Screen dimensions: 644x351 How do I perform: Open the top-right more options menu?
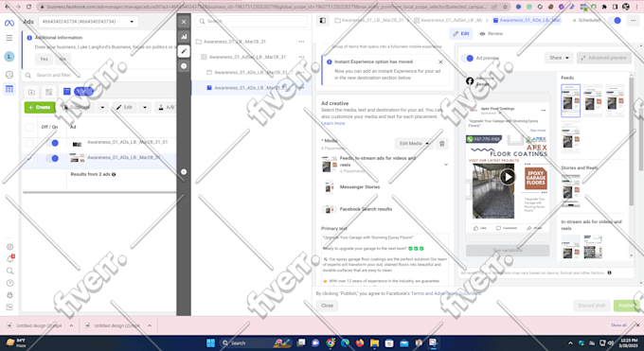point(633,20)
